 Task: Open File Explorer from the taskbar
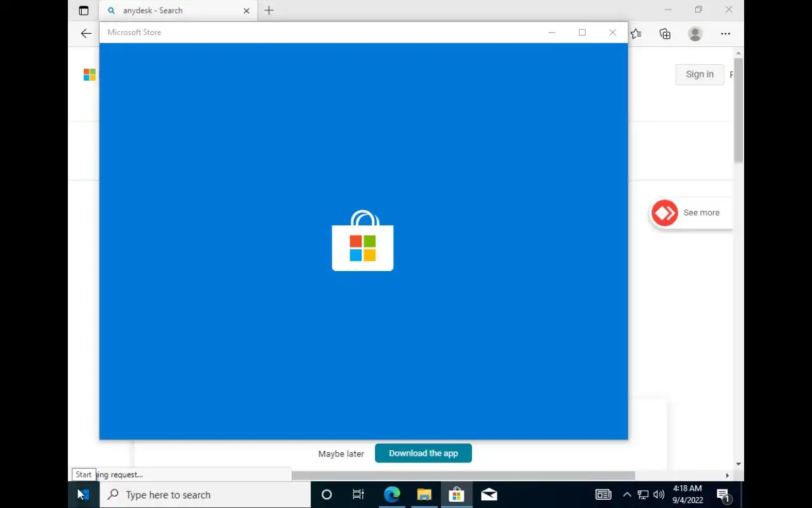[x=424, y=495]
